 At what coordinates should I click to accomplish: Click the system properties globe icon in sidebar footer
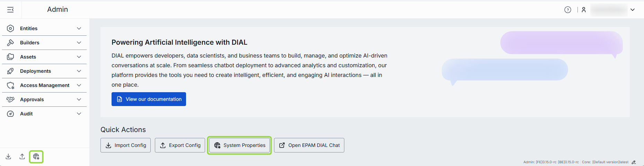(36, 157)
